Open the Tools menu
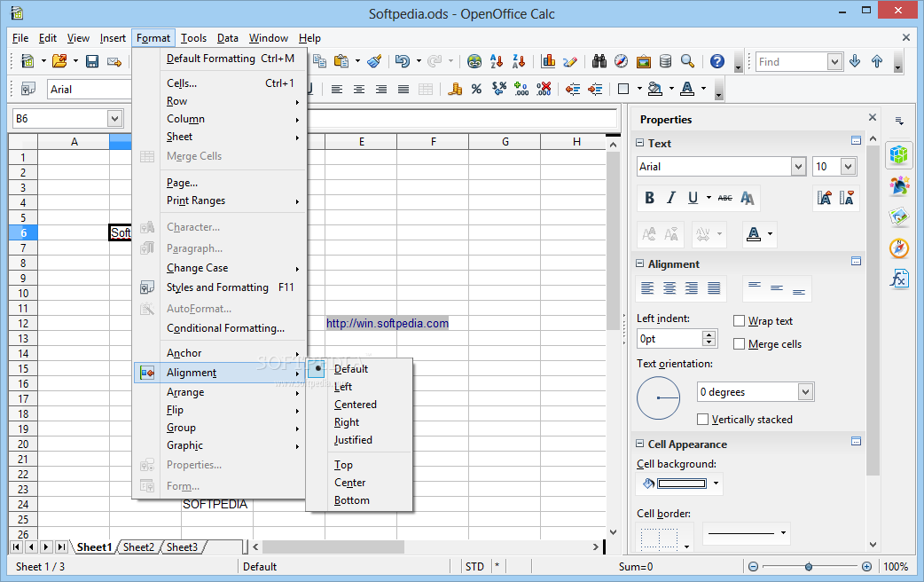 tap(193, 38)
